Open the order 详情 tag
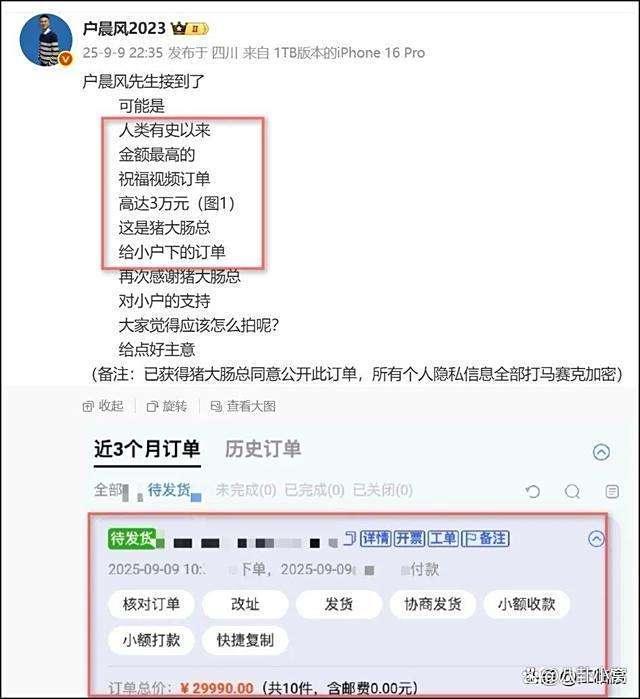This screenshot has height=699, width=640. pos(376,539)
